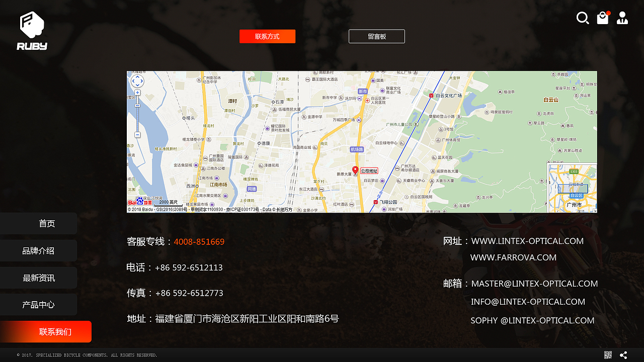Open WWW.LINTEX-OPTICAL.COM link
The height and width of the screenshot is (362, 644).
click(527, 241)
